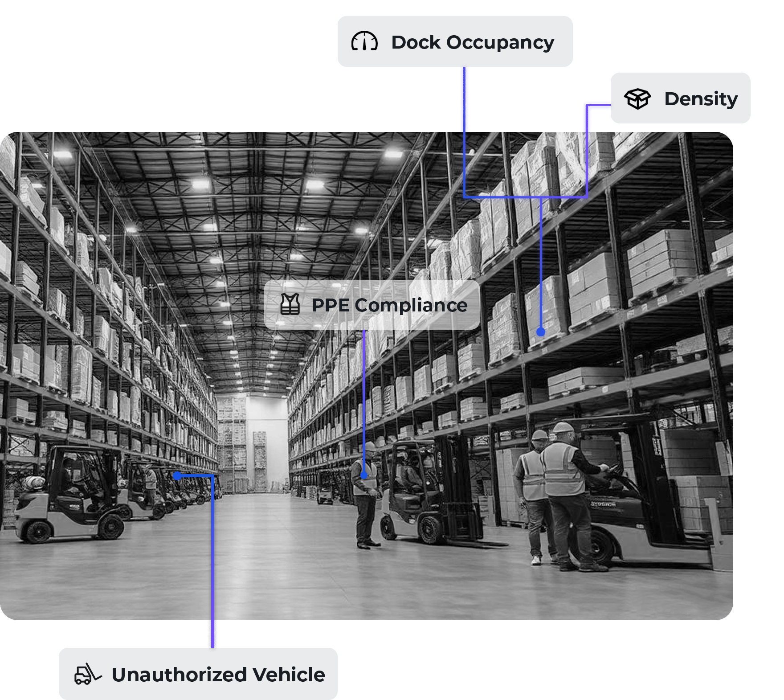Select the Dock Occupancy label text
The image size is (784, 700).
point(472,42)
